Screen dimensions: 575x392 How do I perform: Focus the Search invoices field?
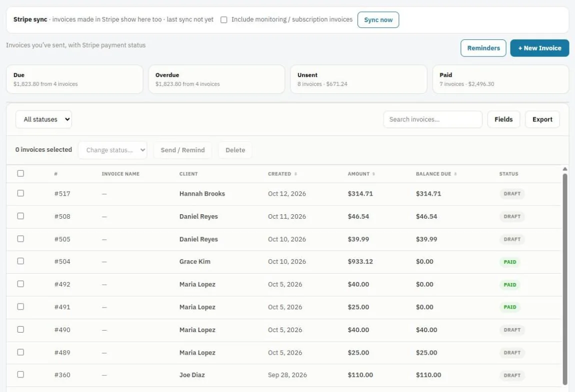point(432,119)
